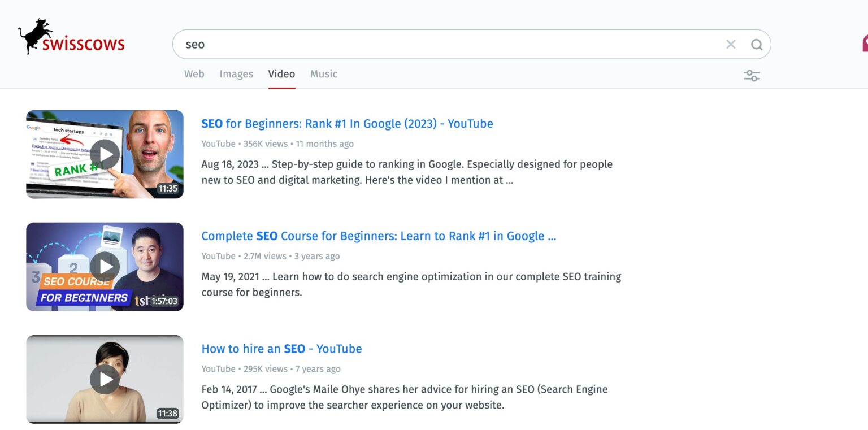Screen dimensions: 868x430
Task: Click the Swisscows logo
Action: [71, 38]
